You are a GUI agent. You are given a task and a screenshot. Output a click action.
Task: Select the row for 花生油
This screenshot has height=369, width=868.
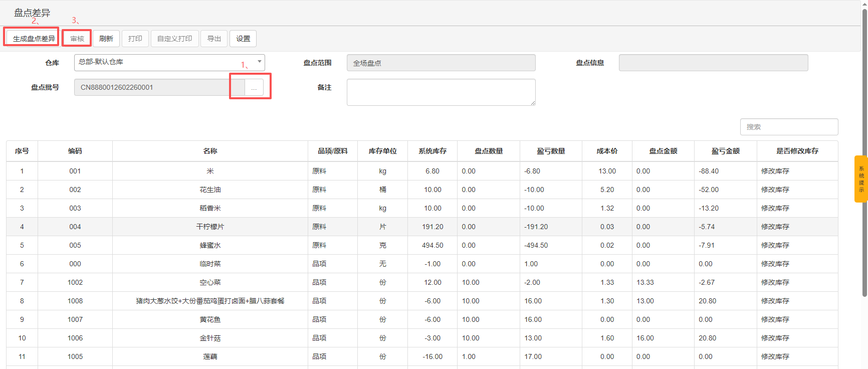point(210,190)
